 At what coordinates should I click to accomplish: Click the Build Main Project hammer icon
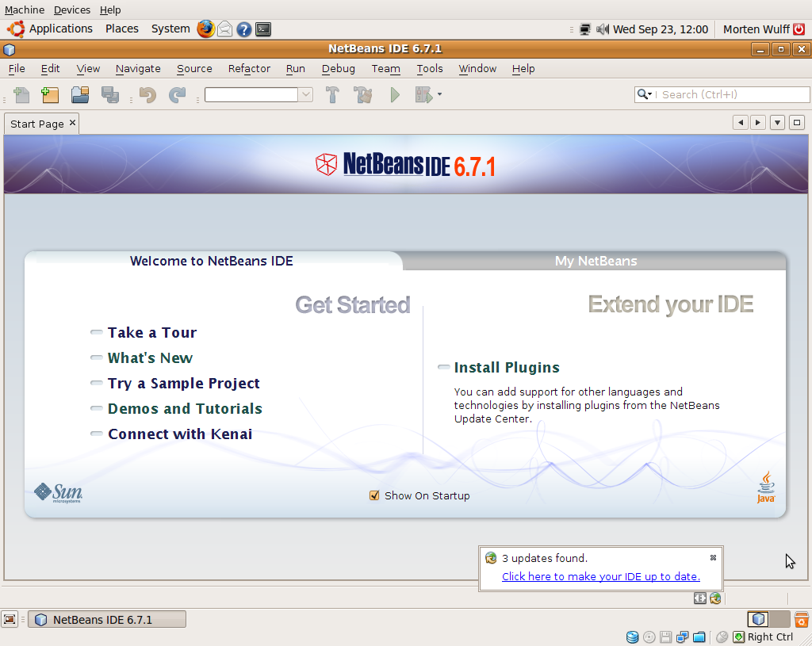pos(332,95)
